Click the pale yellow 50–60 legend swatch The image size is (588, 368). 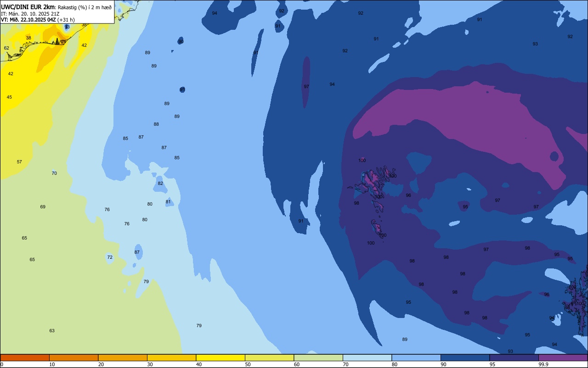point(269,357)
